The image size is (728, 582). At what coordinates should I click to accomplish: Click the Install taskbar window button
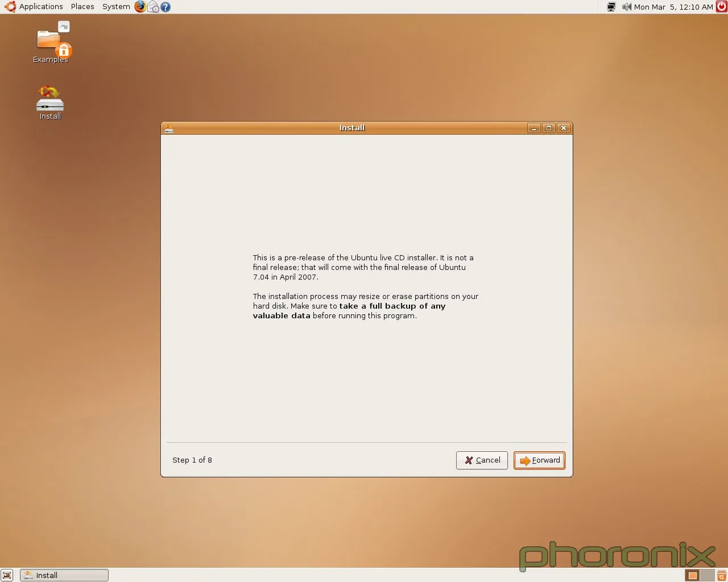pyautogui.click(x=64, y=575)
